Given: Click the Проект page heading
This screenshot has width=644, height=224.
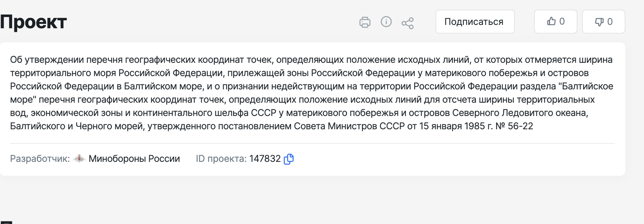Looking at the screenshot, I should click(x=33, y=22).
